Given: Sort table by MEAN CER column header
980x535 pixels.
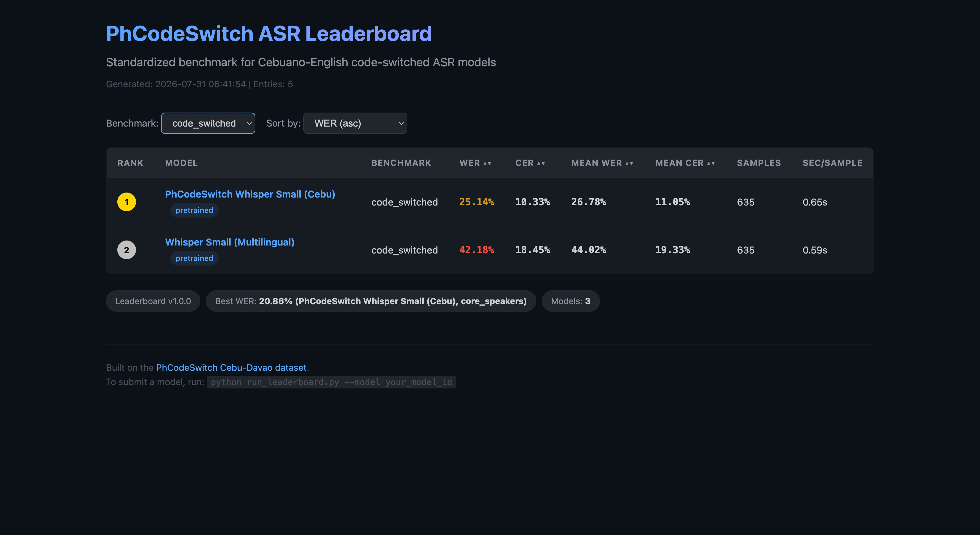Looking at the screenshot, I should (x=685, y=163).
